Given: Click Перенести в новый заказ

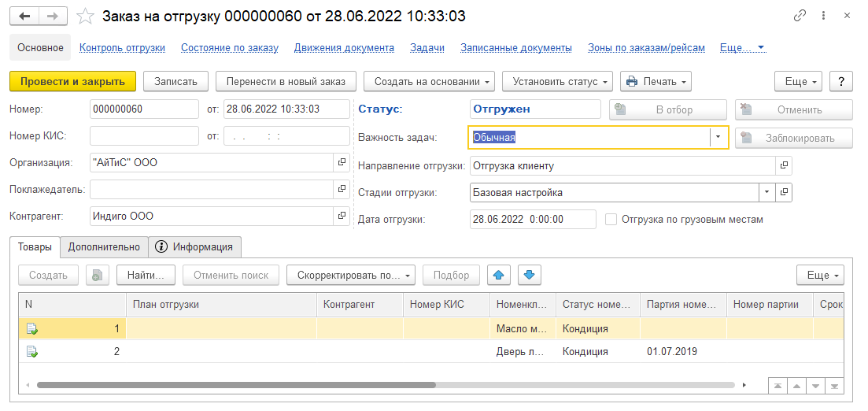Looking at the screenshot, I should pyautogui.click(x=286, y=81).
